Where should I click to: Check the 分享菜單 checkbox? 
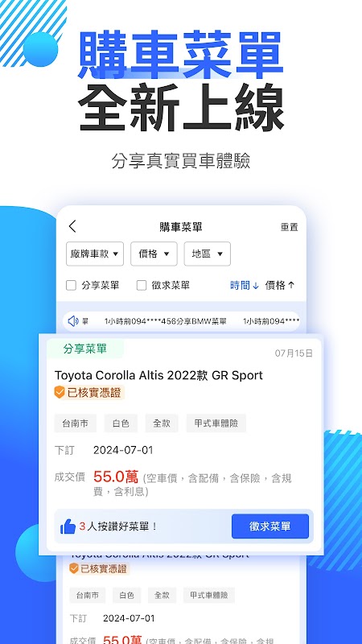coord(71,286)
